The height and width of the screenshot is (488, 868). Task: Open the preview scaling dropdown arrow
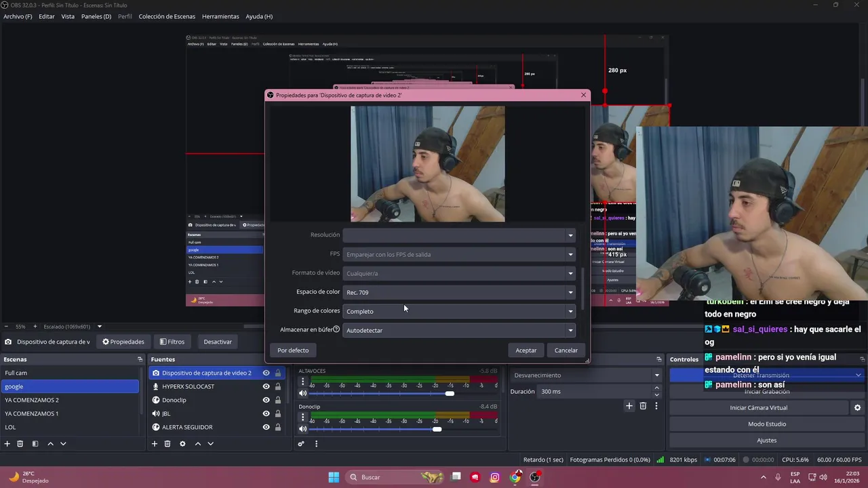tap(99, 327)
